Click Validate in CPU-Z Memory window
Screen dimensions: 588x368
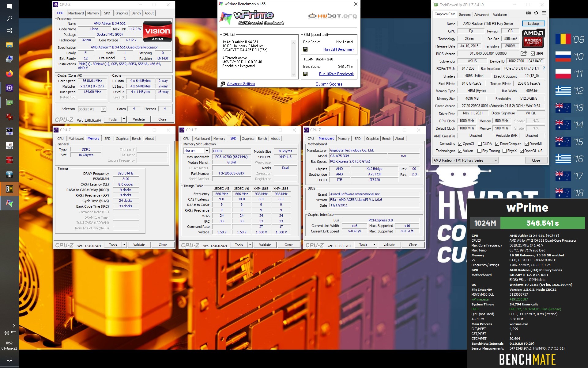[x=139, y=245]
